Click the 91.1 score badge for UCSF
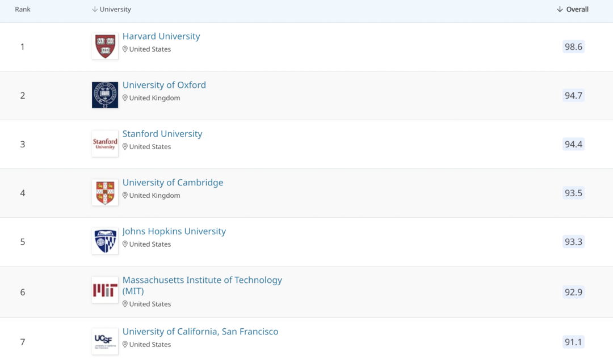This screenshot has height=364, width=613. pyautogui.click(x=573, y=342)
